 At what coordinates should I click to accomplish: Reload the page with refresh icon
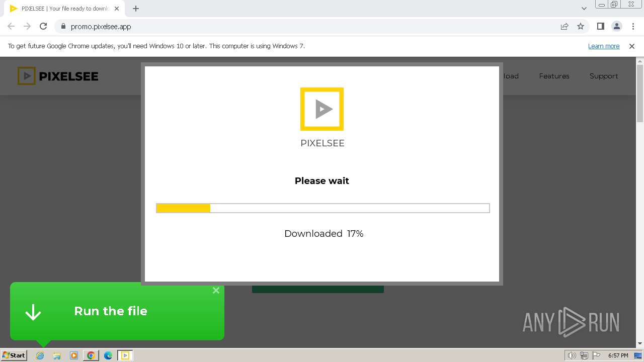tap(43, 26)
